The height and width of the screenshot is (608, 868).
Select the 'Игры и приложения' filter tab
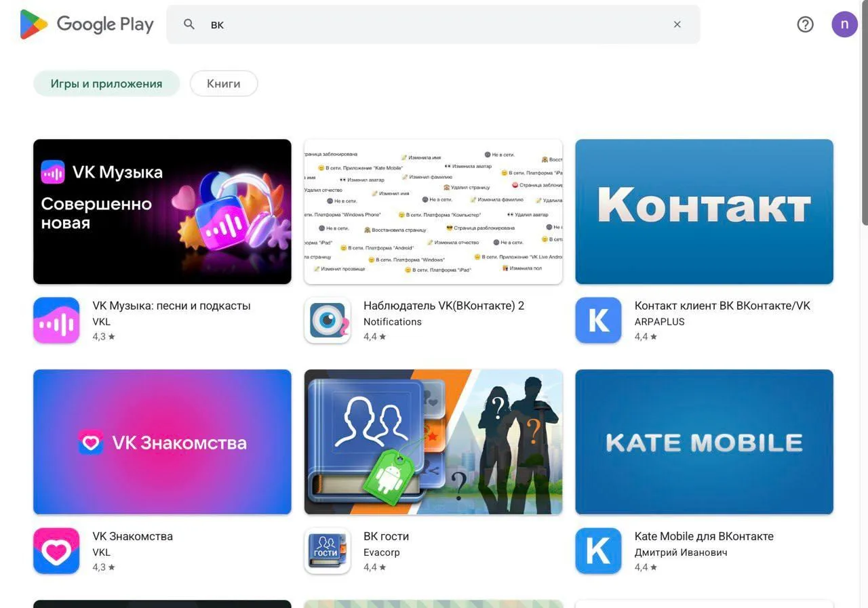pyautogui.click(x=106, y=83)
